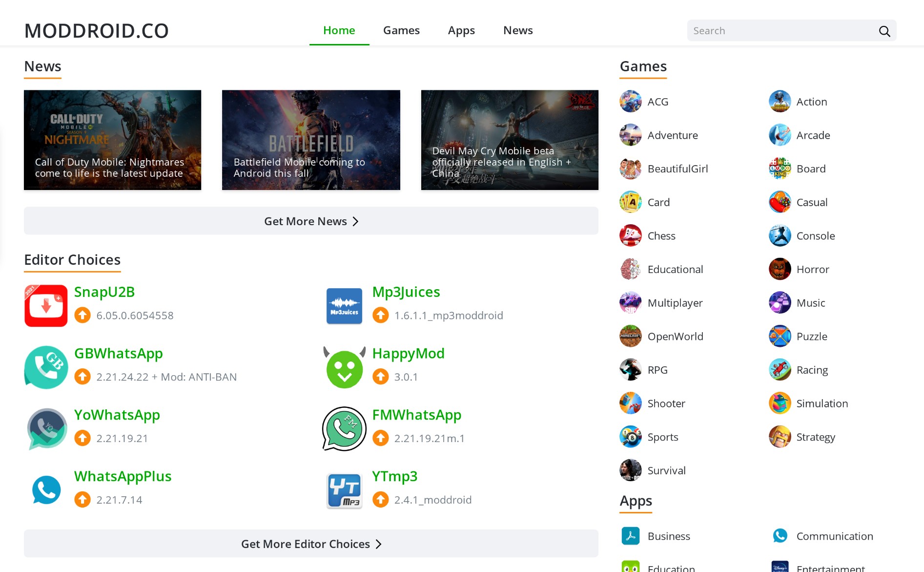Click the Get More Editor Choices button
The image size is (924, 572).
[x=311, y=544]
